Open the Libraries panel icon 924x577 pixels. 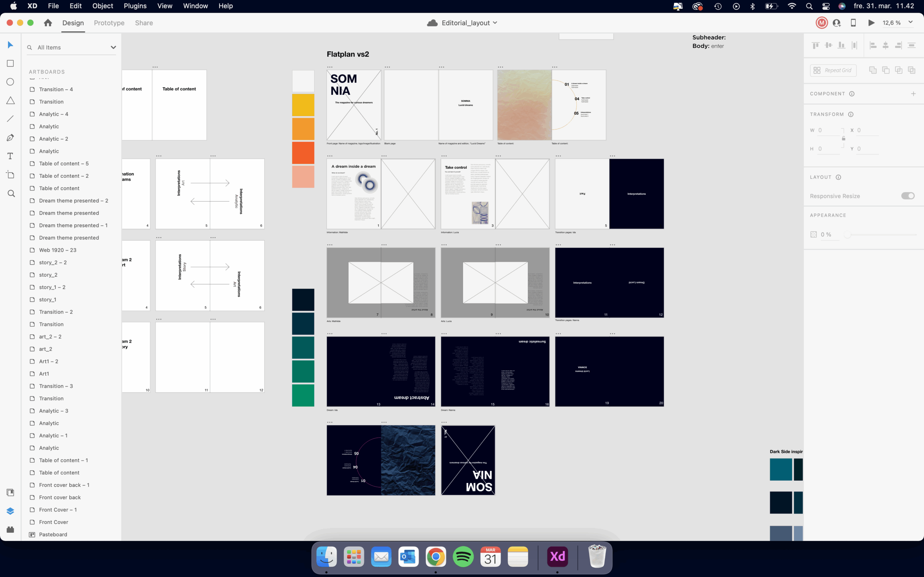[10, 492]
